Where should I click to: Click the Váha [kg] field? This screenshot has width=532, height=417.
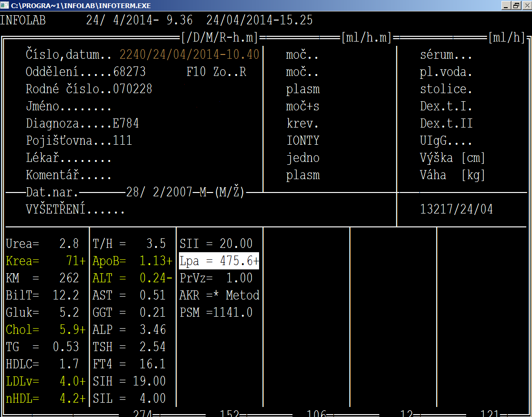(453, 175)
